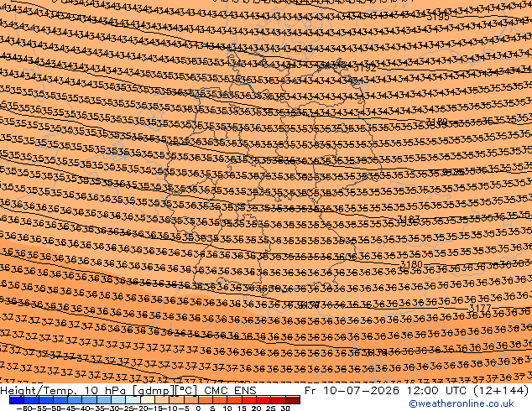Click the '12:00 UTC (12+144)' time text
Image resolution: width=532 pixels, height=411 pixels.
click(x=467, y=391)
